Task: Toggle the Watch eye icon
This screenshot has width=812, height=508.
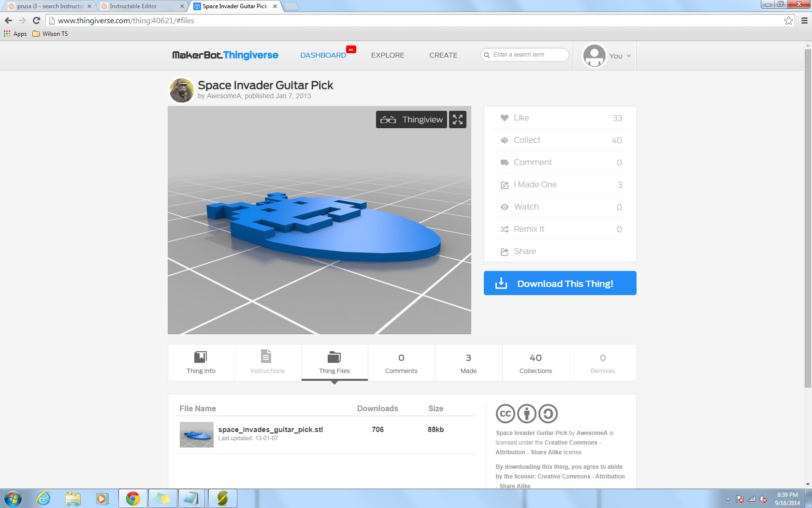Action: (504, 207)
